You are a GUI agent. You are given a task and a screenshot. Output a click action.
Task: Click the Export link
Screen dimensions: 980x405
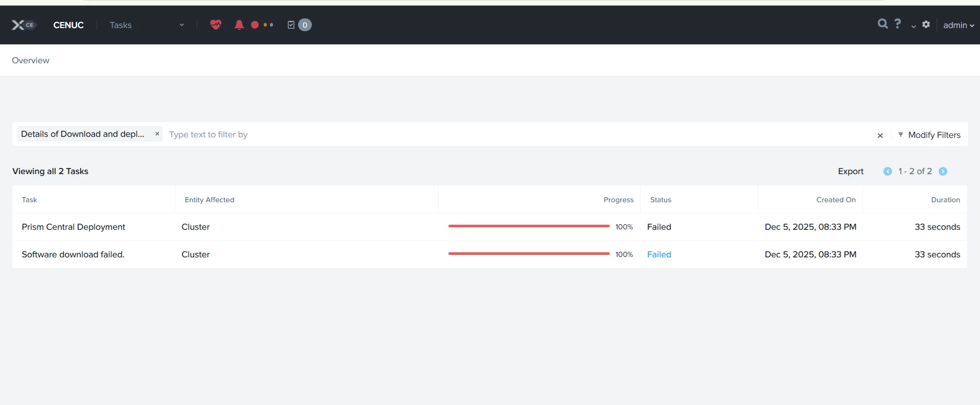pos(851,171)
